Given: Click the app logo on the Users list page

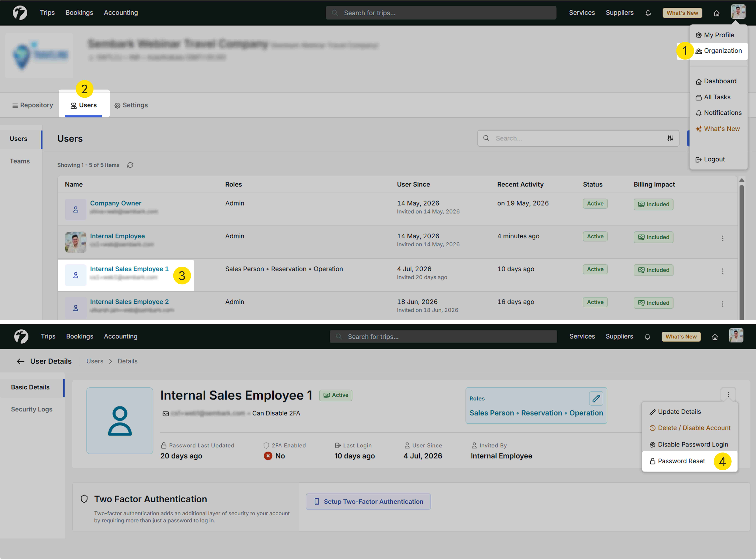Looking at the screenshot, I should 20,13.
